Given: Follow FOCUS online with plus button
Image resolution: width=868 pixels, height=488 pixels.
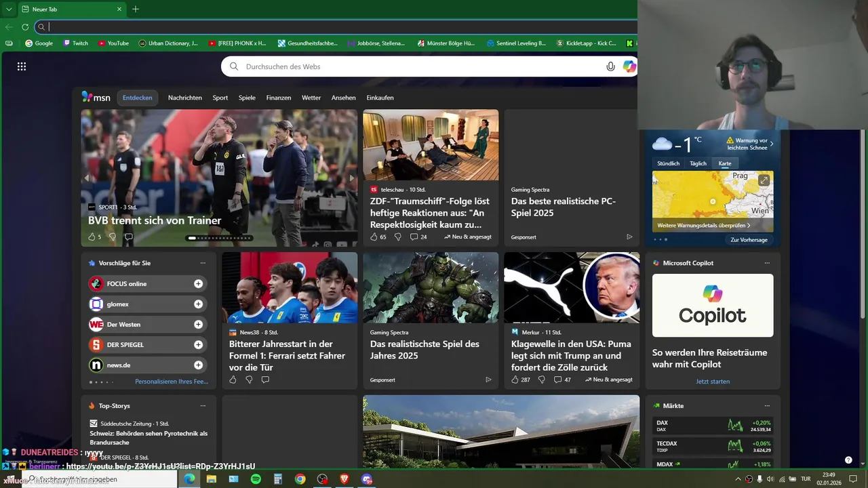Looking at the screenshot, I should click(x=198, y=284).
